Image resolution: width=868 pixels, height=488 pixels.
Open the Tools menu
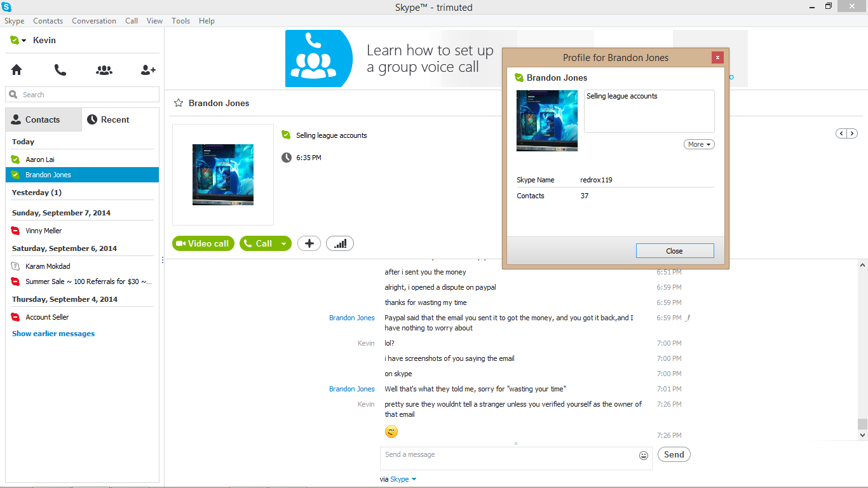[181, 21]
